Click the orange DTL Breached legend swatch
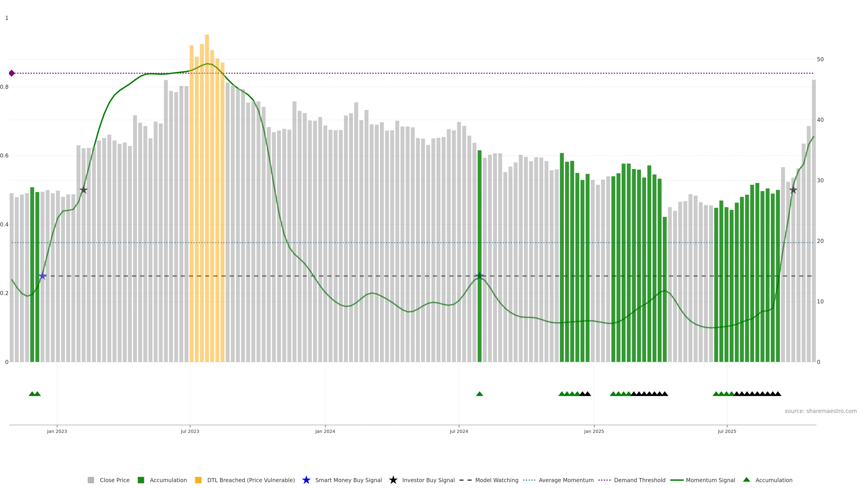 coord(198,480)
